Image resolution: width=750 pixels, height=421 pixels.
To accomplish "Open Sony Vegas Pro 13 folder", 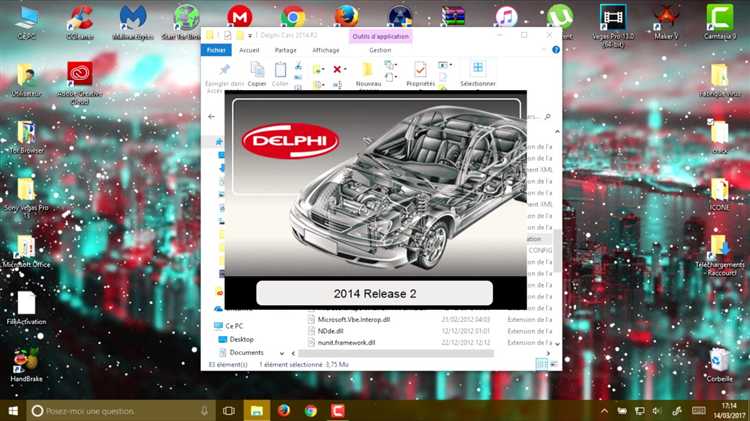I will 26,197.
